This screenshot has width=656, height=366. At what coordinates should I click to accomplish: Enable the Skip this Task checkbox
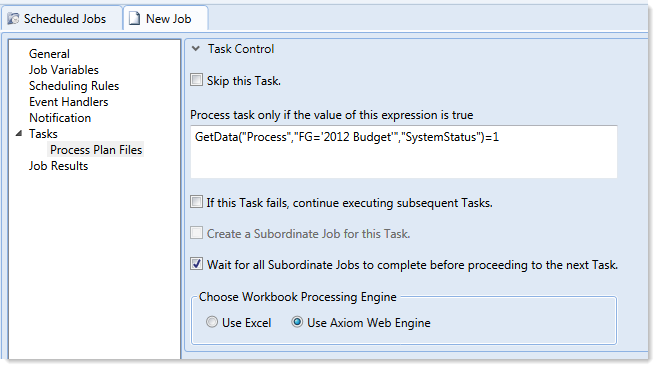196,79
